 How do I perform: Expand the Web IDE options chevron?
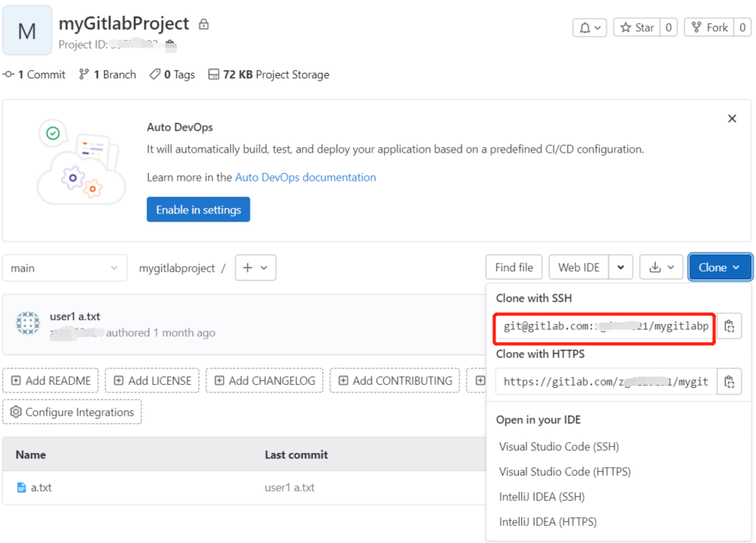621,268
